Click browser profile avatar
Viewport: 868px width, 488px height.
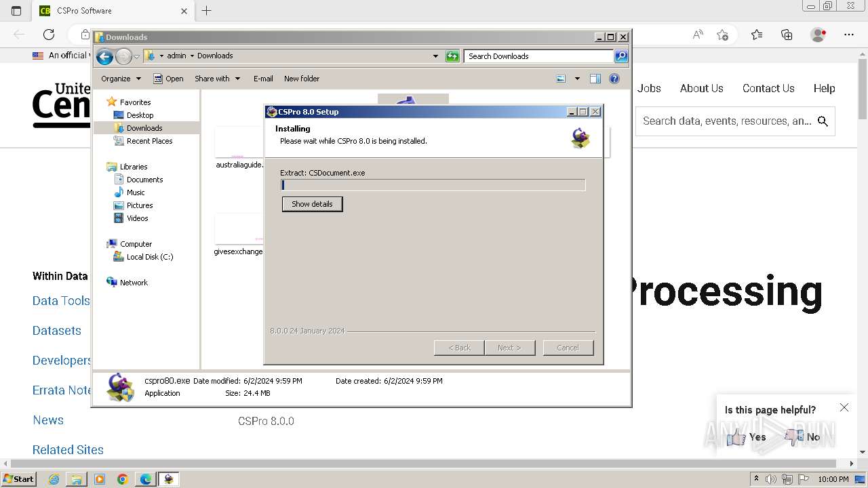[x=818, y=35]
